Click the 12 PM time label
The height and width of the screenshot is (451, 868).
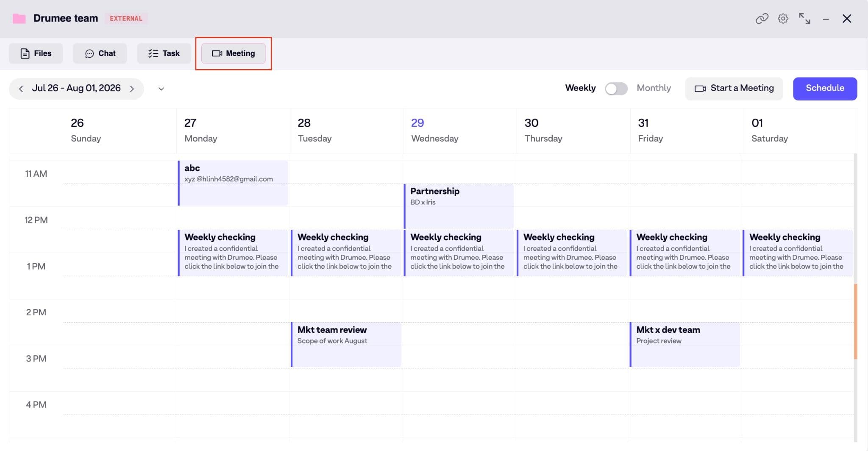pos(36,220)
